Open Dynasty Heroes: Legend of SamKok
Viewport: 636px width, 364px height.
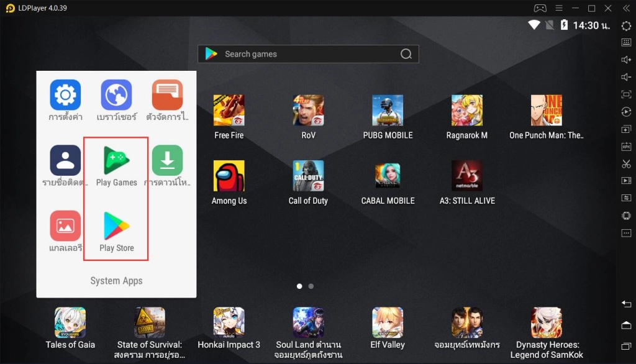coord(547,322)
